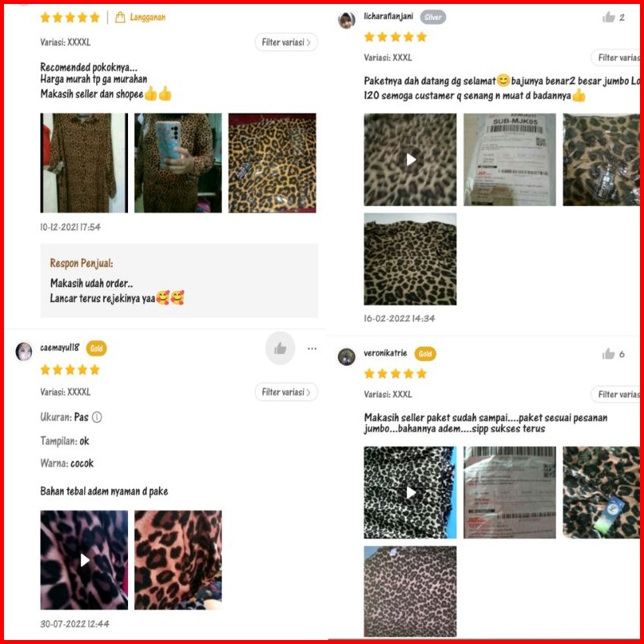Viewport: 644px width, 644px height.
Task: Click the username licharafianjani
Action: point(388,16)
